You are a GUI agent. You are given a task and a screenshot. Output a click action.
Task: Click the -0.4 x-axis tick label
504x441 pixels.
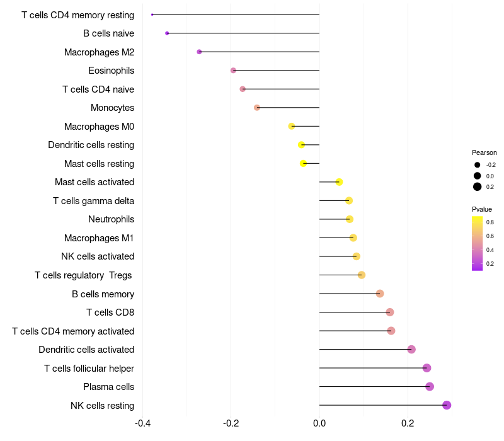point(142,423)
